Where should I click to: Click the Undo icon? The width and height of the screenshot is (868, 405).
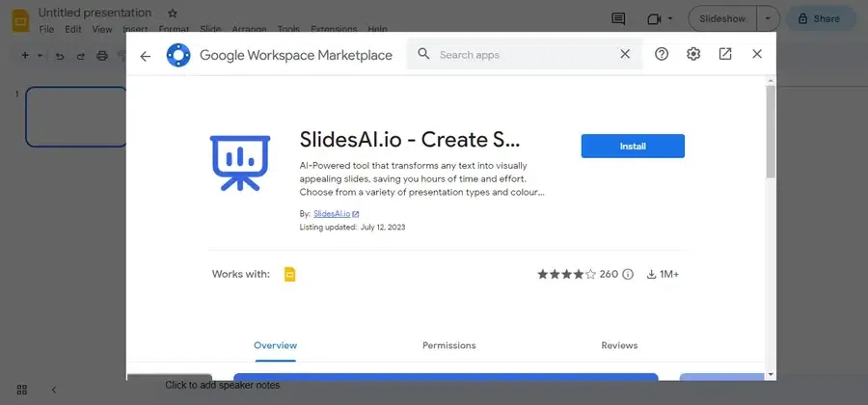point(60,56)
